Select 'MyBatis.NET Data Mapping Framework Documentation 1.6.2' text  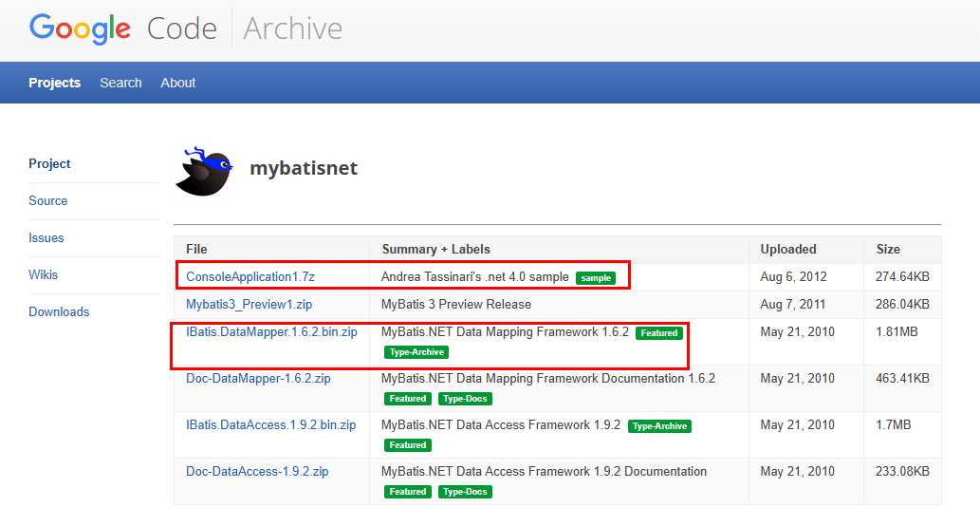coord(548,379)
